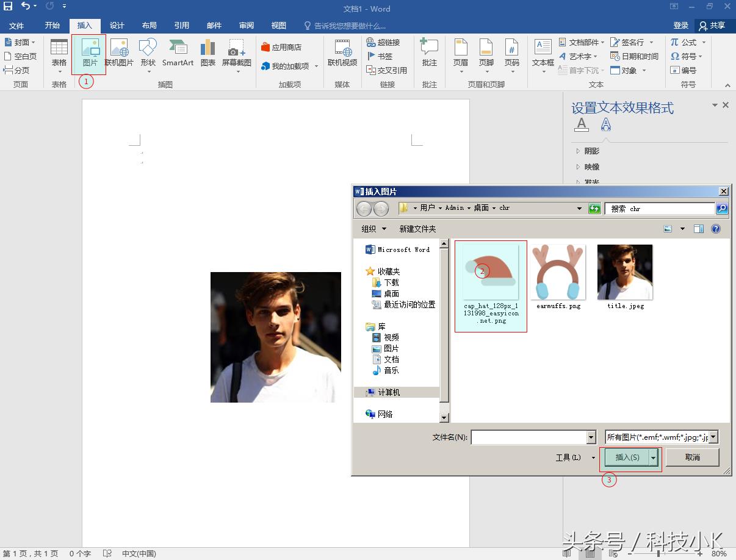Click the File name (文件名) input field

point(528,437)
